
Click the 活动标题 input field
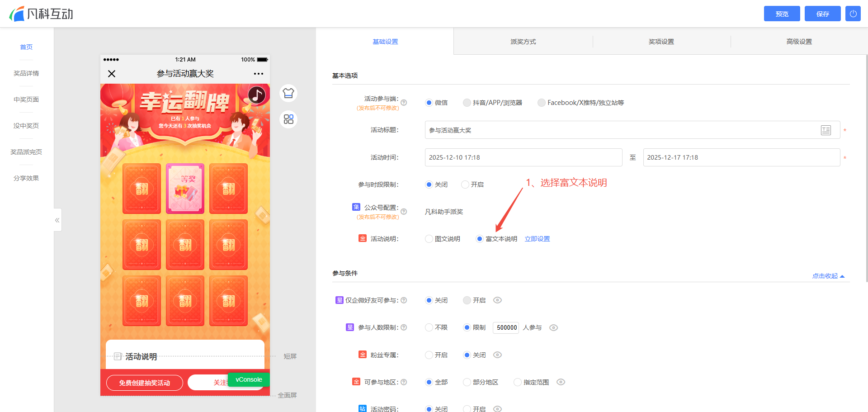click(x=632, y=130)
